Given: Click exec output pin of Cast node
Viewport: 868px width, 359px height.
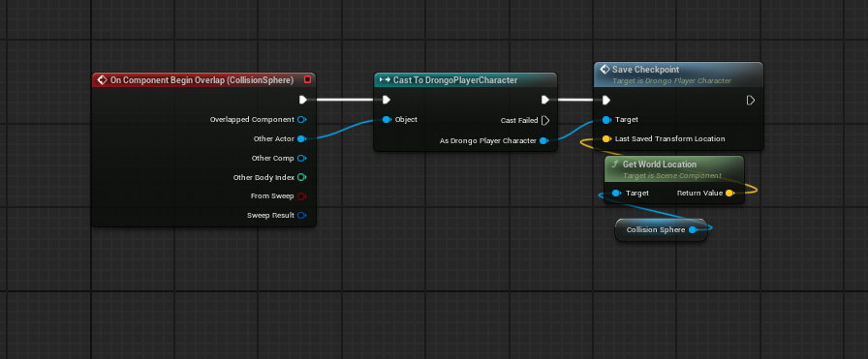Looking at the screenshot, I should click(x=545, y=100).
